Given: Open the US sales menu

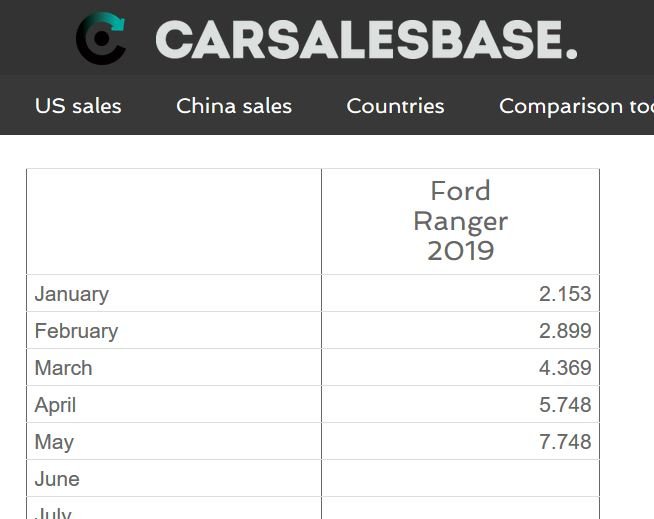Looking at the screenshot, I should click(x=78, y=106).
